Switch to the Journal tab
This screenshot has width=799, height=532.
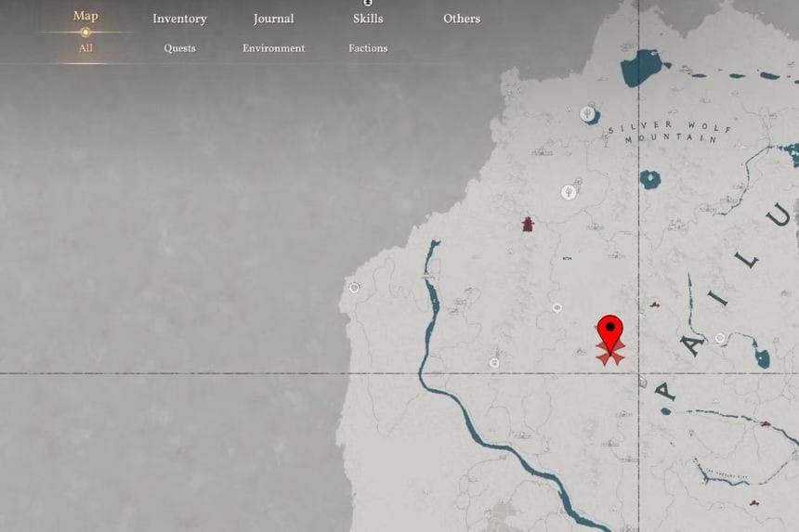pyautogui.click(x=273, y=19)
